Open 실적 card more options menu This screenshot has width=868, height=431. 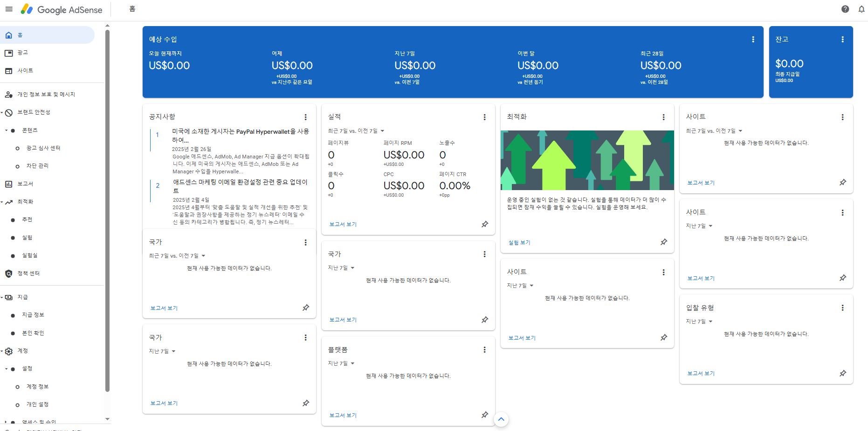(485, 117)
